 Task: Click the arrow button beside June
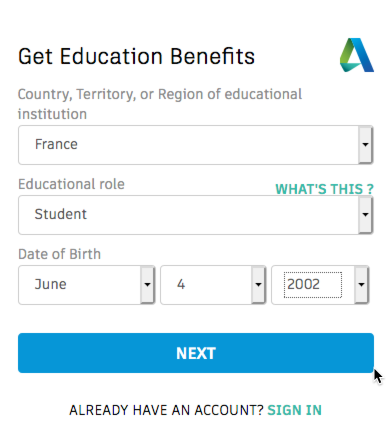point(147,285)
